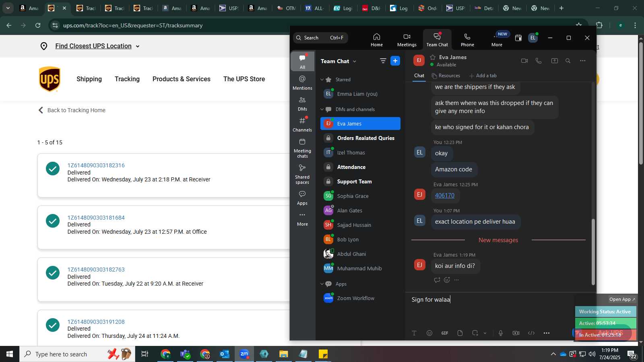This screenshot has height=362, width=644.
Task: Open Meeting chats in sidebar
Action: point(302,148)
